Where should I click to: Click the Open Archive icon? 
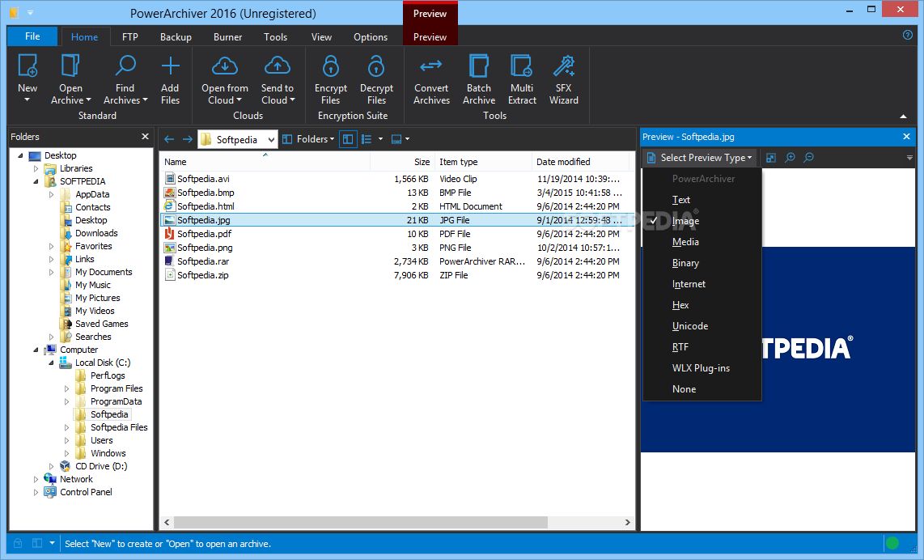[x=70, y=66]
